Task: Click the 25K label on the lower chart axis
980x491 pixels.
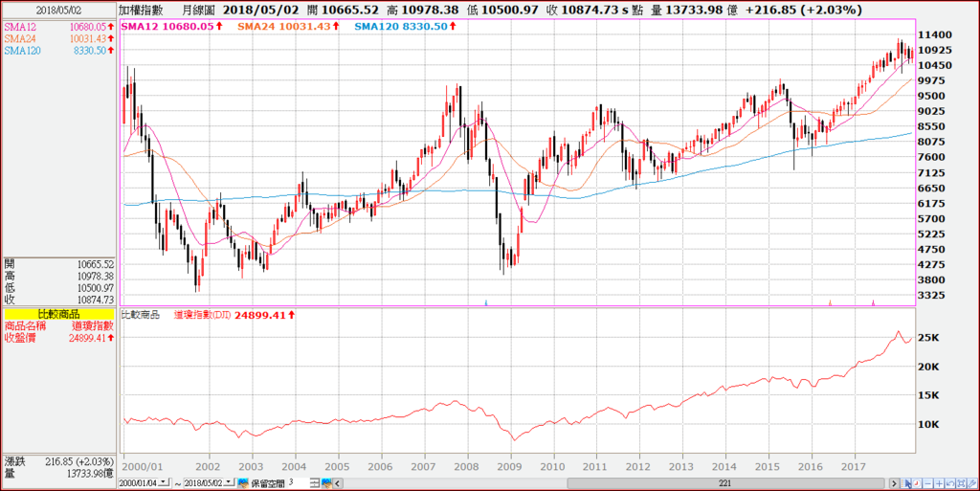Action: point(928,338)
